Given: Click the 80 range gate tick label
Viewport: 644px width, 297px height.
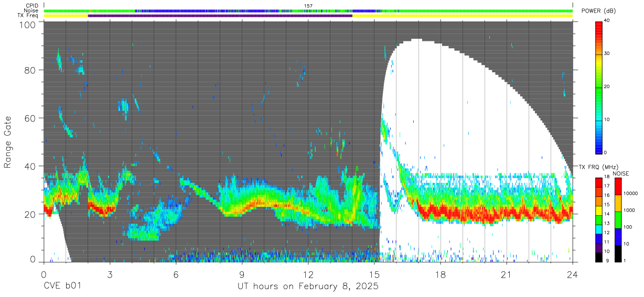Looking at the screenshot, I should click(30, 70).
